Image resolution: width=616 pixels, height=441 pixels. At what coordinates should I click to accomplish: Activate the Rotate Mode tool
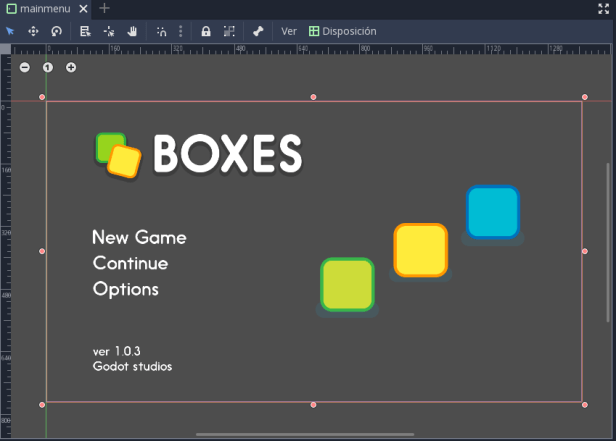coord(57,31)
